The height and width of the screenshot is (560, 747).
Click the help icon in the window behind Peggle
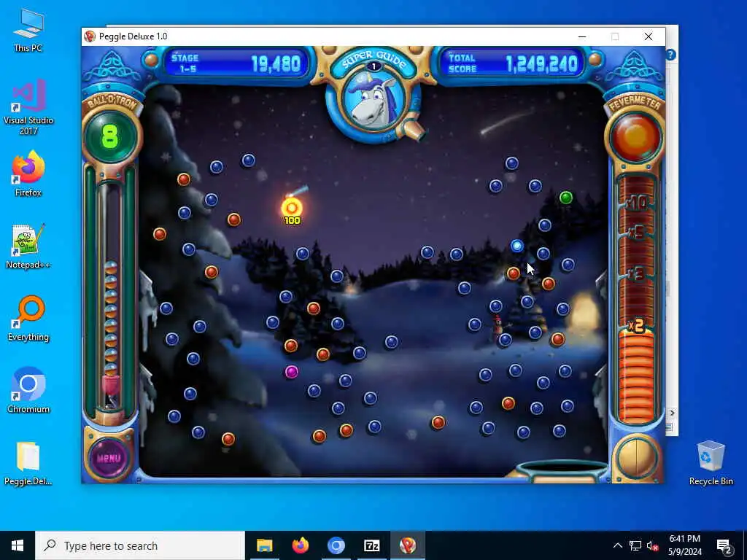coord(671,55)
